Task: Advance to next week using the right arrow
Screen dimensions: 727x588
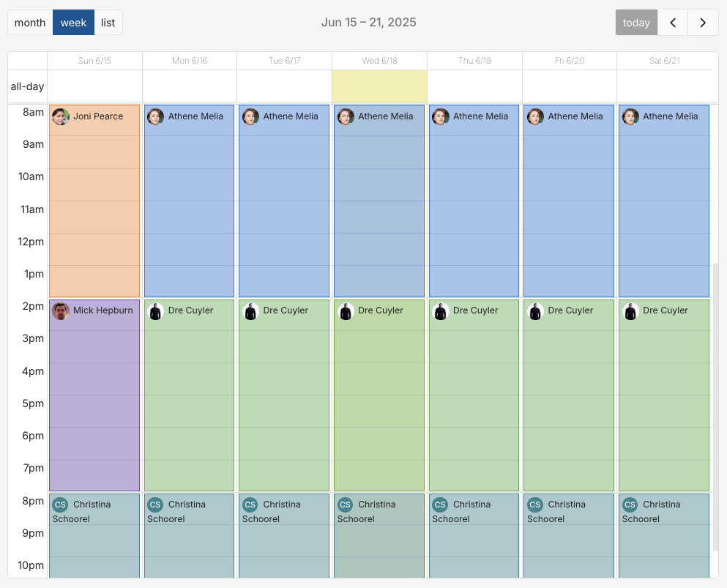Action: 702,22
